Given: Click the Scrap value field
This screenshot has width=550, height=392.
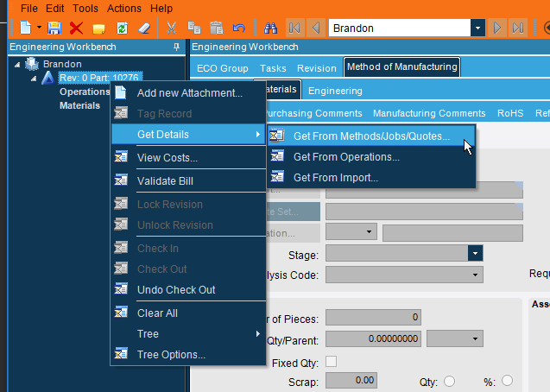Looking at the screenshot, I should [351, 381].
